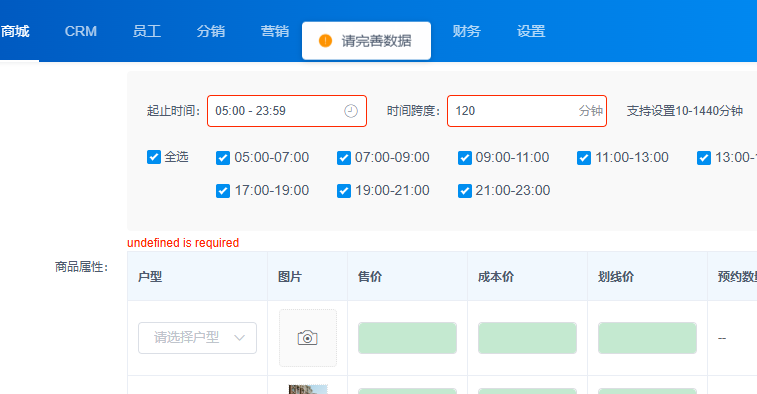Screen dimensions: 757x394
Task: Click the clock icon in time range field
Action: (351, 111)
